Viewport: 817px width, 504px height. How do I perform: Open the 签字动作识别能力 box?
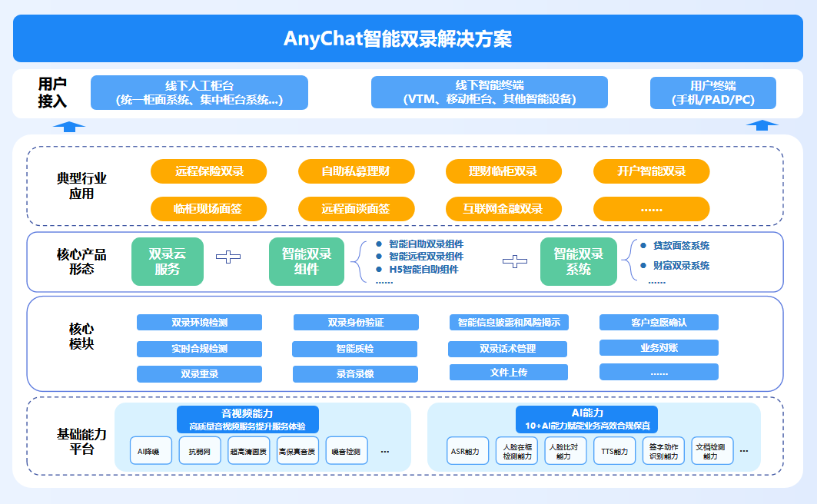click(664, 451)
